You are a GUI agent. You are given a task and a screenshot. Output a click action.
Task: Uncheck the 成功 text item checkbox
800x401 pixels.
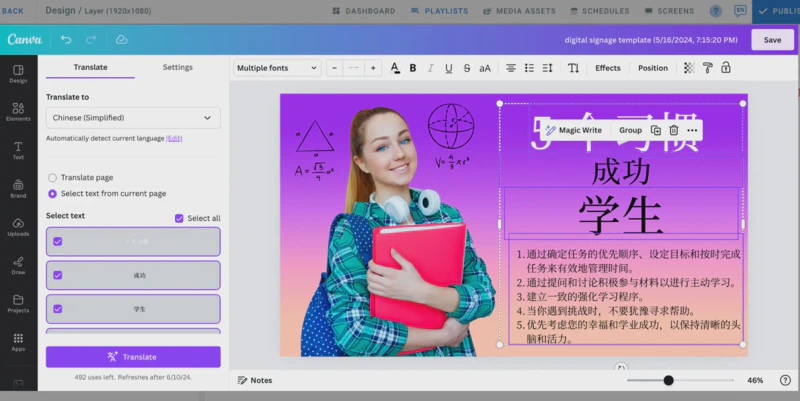coord(58,275)
